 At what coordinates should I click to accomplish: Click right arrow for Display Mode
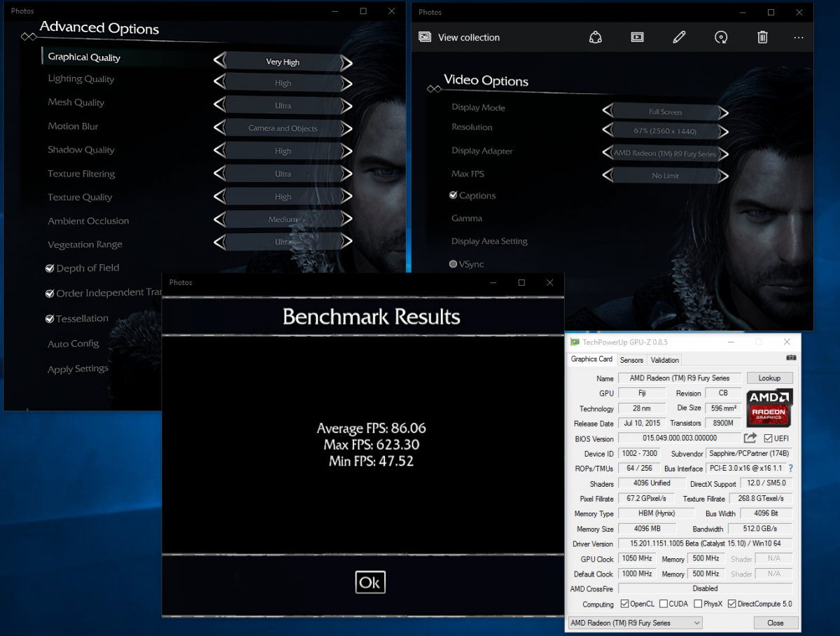[723, 112]
